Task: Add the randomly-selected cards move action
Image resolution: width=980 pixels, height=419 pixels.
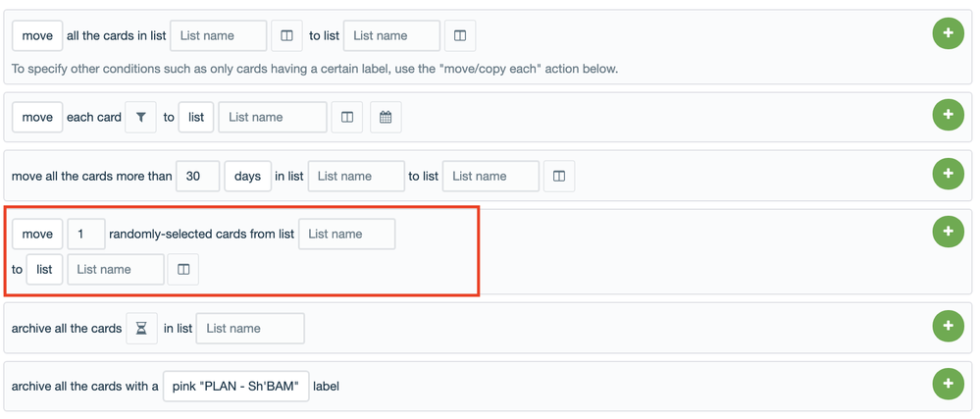Action: coord(949,232)
